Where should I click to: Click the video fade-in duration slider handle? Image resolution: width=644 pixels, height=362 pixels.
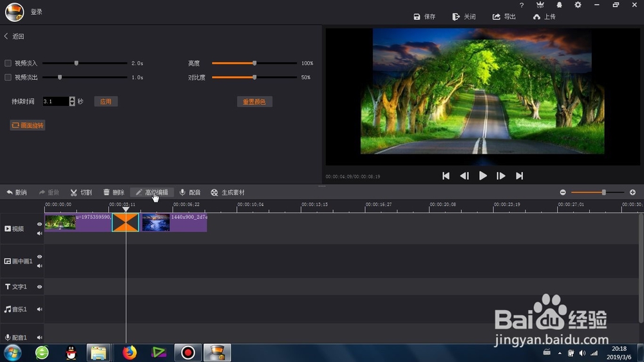(76, 63)
